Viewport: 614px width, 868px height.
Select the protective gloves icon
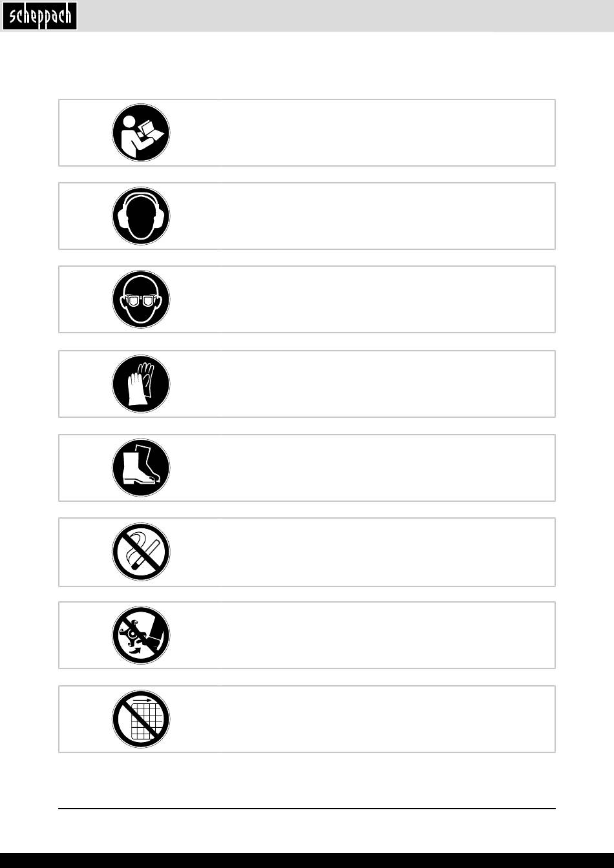141,384
